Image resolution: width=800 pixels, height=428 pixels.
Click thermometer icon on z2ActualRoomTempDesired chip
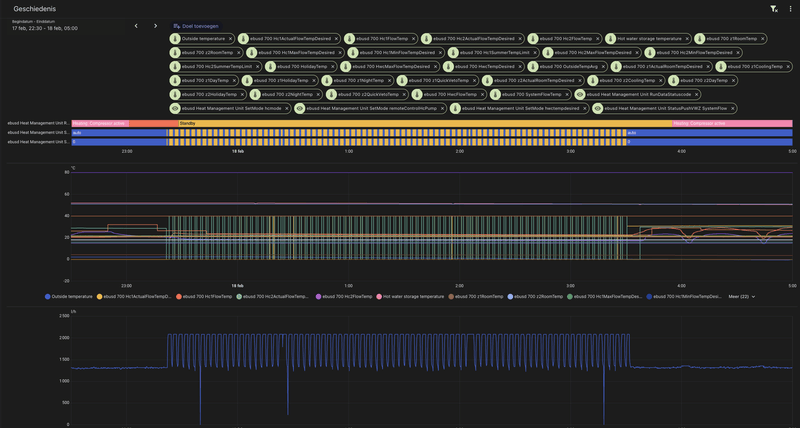(487, 81)
